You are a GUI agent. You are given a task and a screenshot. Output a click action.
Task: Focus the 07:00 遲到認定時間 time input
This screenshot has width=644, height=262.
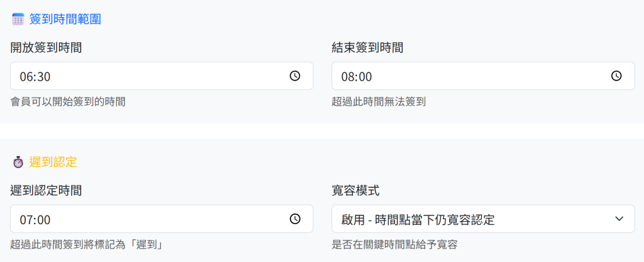145,219
